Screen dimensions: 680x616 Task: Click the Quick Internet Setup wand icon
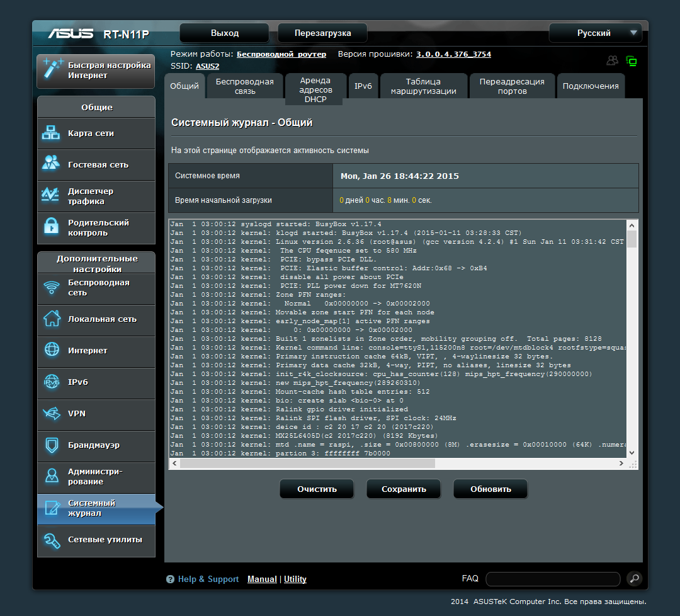tap(53, 69)
